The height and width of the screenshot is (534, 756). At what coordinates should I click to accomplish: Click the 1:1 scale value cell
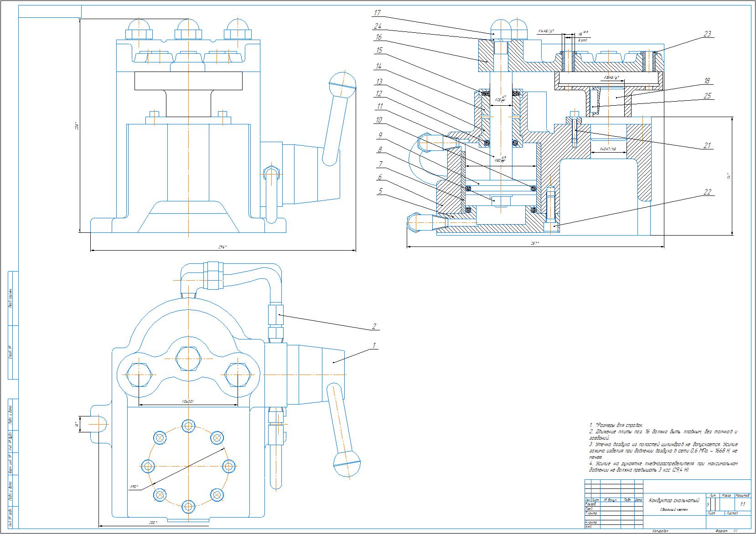(742, 504)
